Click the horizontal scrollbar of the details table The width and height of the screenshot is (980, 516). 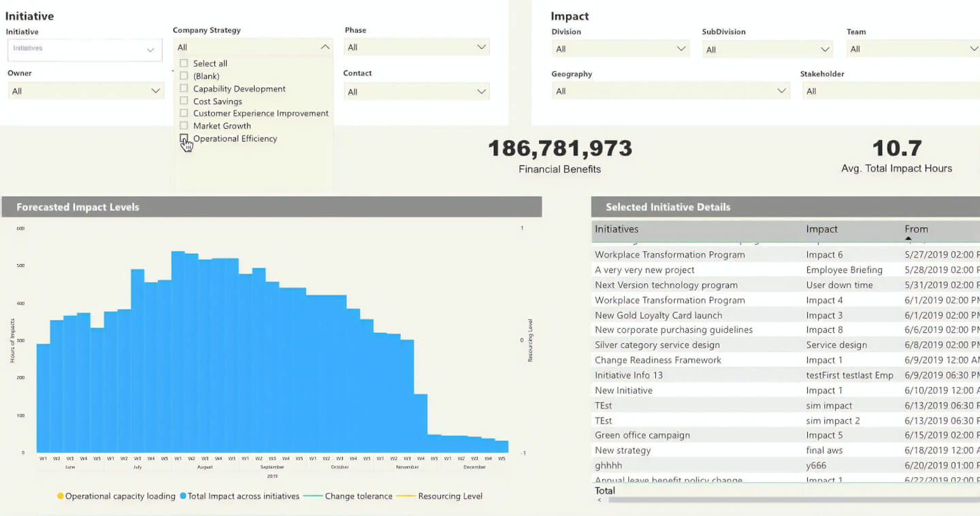pos(794,500)
